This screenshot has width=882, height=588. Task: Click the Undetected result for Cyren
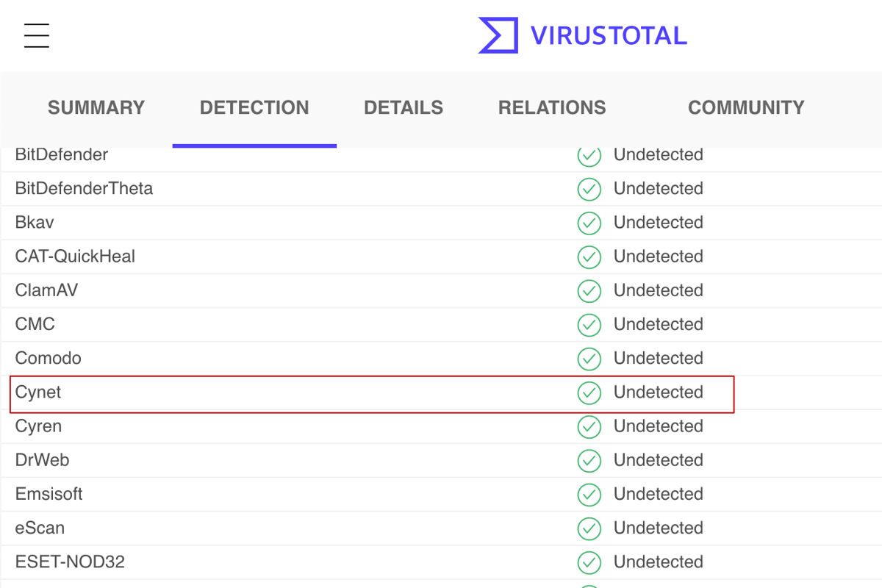pos(658,426)
